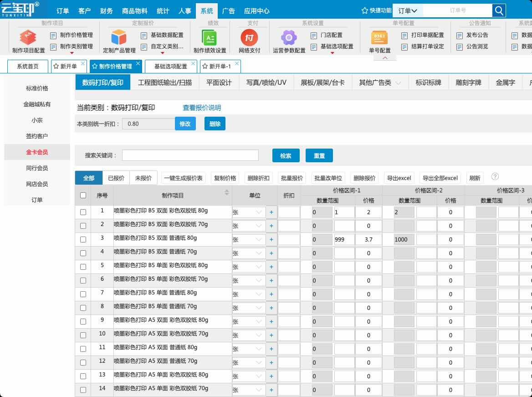Click the blue 删除 button
This screenshot has width=532, height=397.
(x=215, y=124)
